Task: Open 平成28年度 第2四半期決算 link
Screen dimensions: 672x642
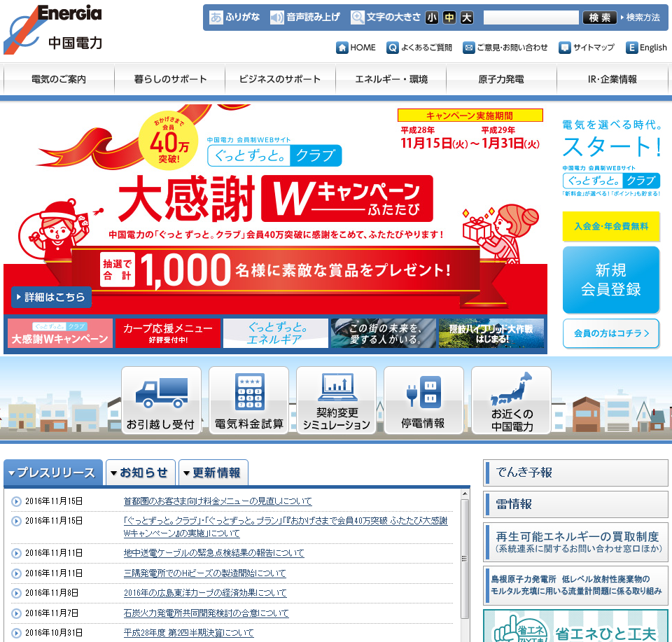Action: 188,633
